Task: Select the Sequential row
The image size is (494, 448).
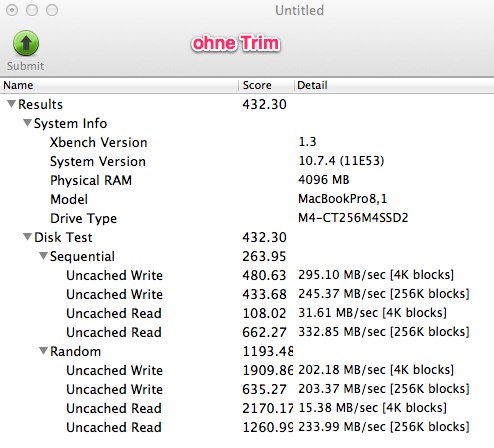Action: click(x=247, y=256)
